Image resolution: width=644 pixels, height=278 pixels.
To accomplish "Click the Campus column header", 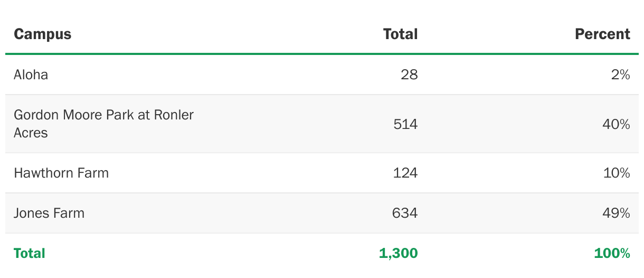I will [42, 34].
